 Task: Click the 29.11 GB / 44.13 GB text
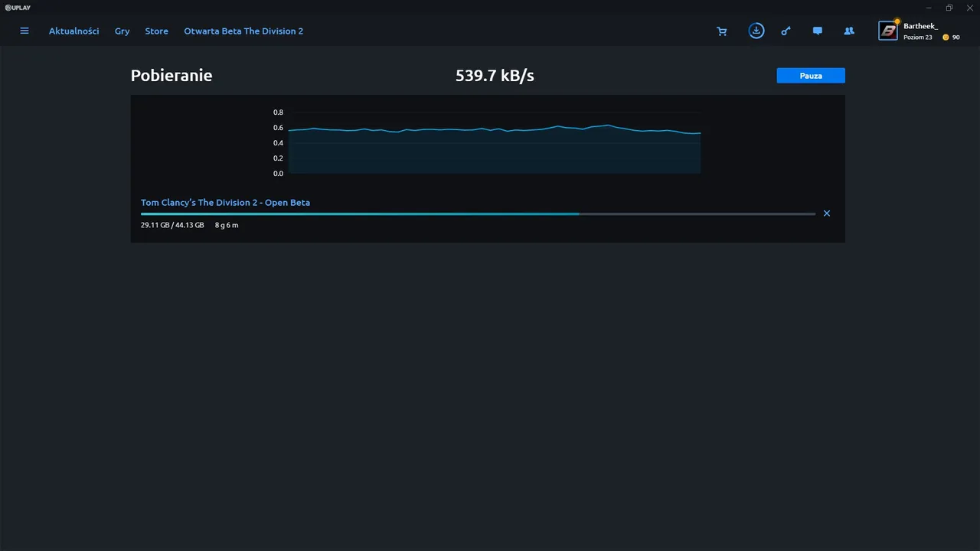click(172, 225)
